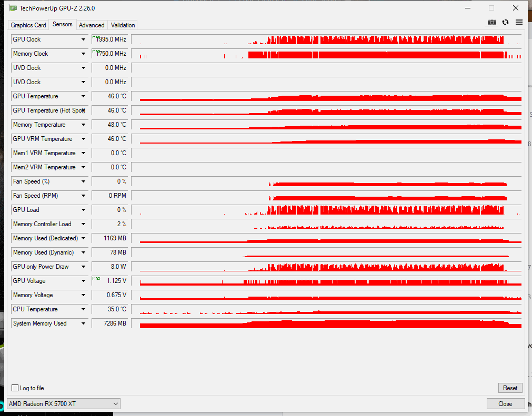Open the Memory Temperature dropdown arrow
The width and height of the screenshot is (532, 416).
pos(84,125)
